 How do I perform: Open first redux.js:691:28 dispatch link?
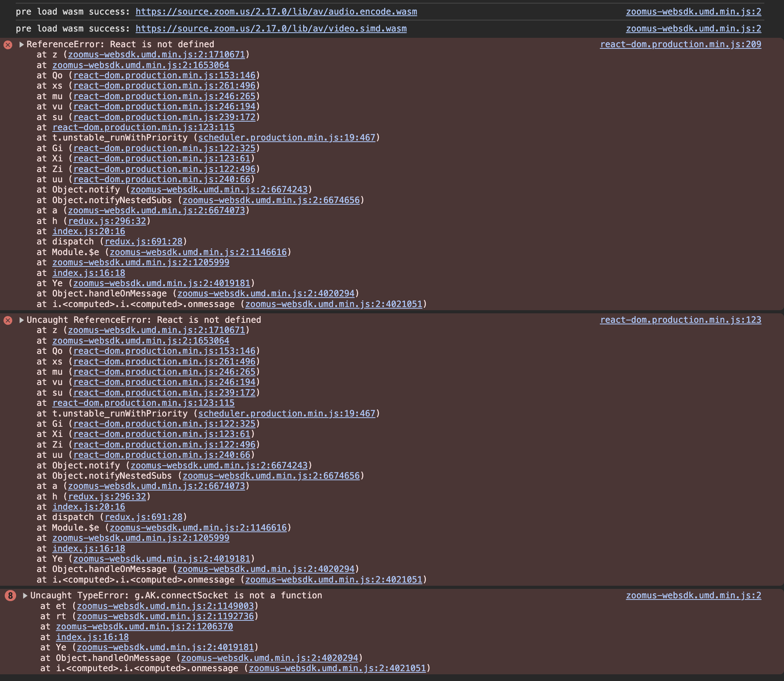pyautogui.click(x=144, y=242)
